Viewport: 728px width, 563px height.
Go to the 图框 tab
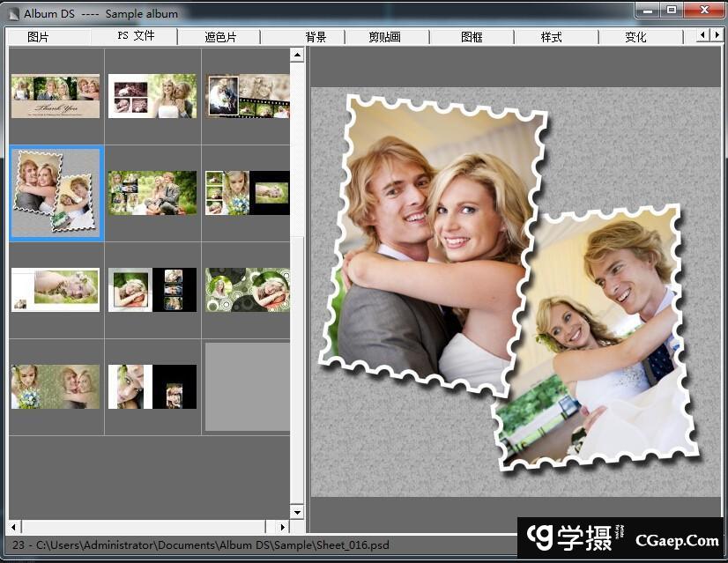(x=472, y=37)
